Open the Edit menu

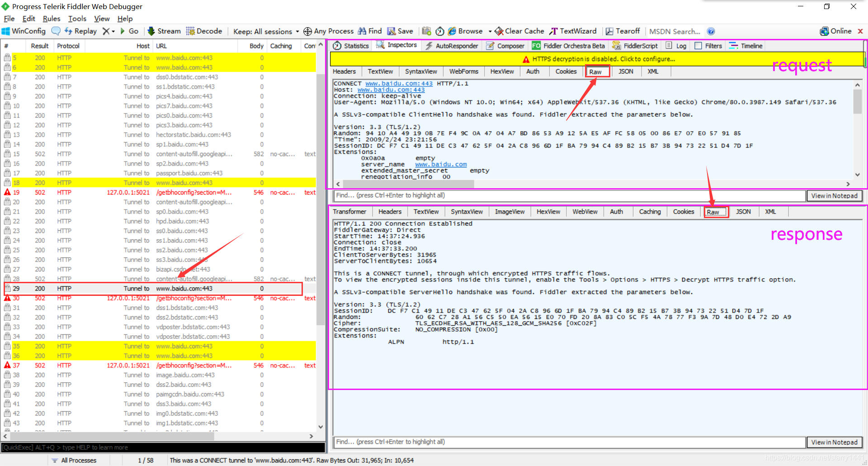(x=28, y=19)
